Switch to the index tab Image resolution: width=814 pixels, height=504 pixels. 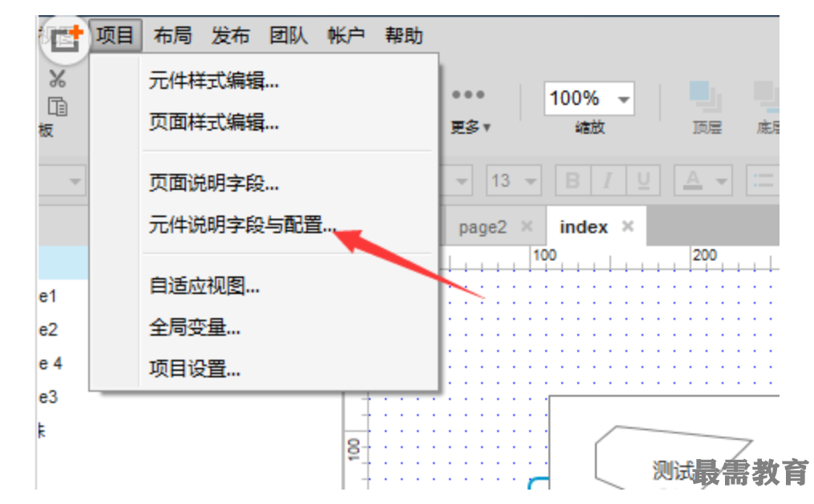coord(584,227)
